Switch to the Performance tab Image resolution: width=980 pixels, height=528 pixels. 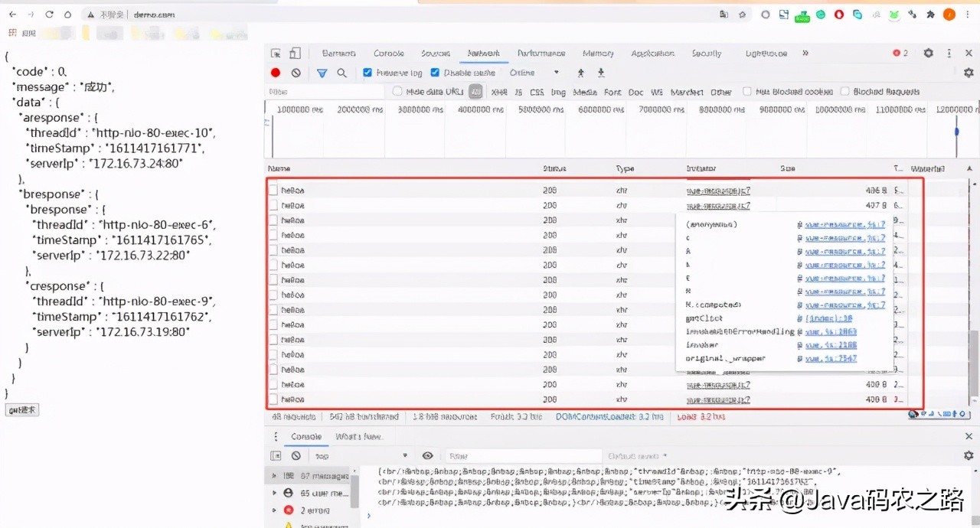click(x=541, y=54)
